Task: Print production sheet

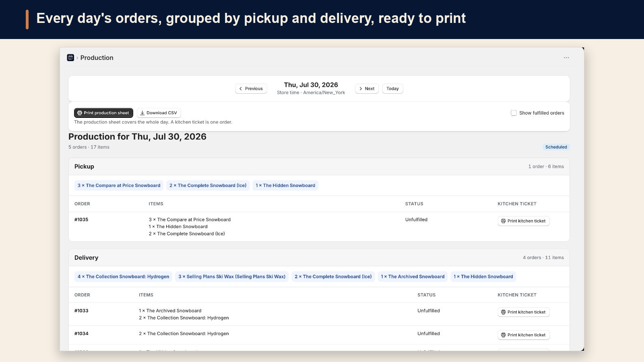Action: [x=103, y=113]
